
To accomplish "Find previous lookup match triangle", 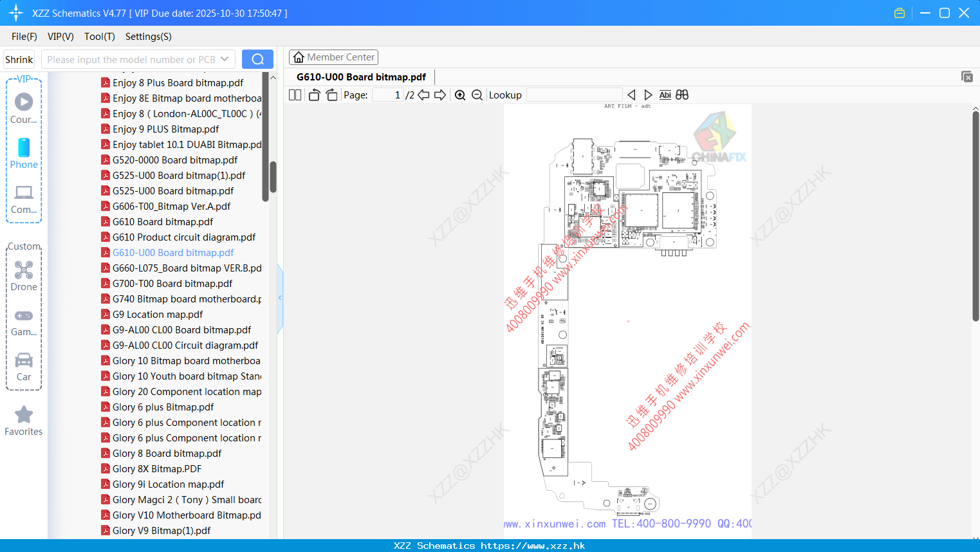I will tap(631, 95).
